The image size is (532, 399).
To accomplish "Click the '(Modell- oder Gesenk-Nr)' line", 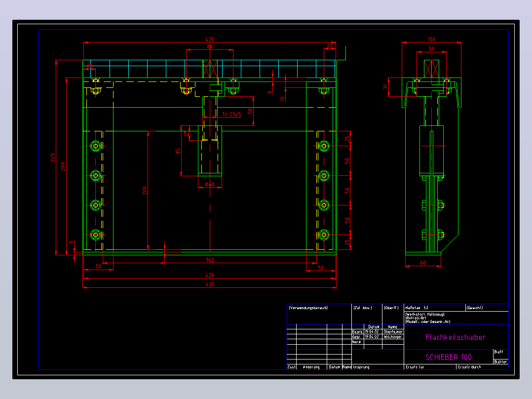I will pos(427,321).
